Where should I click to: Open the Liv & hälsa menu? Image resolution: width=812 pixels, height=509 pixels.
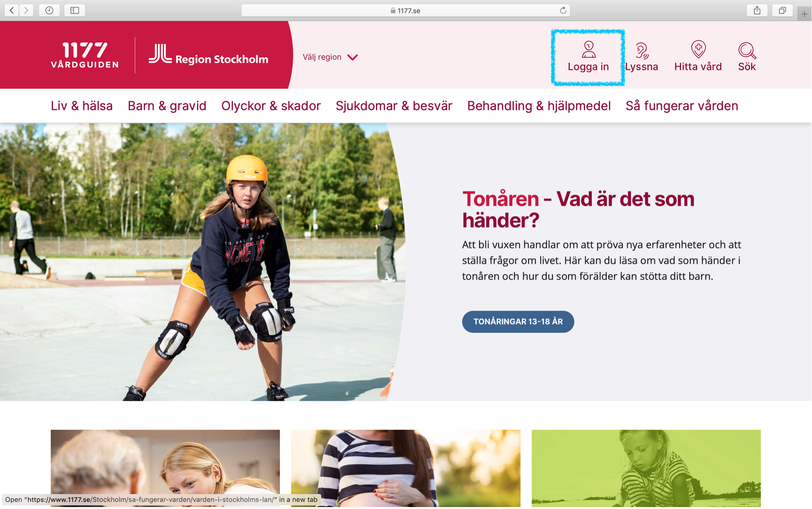82,106
